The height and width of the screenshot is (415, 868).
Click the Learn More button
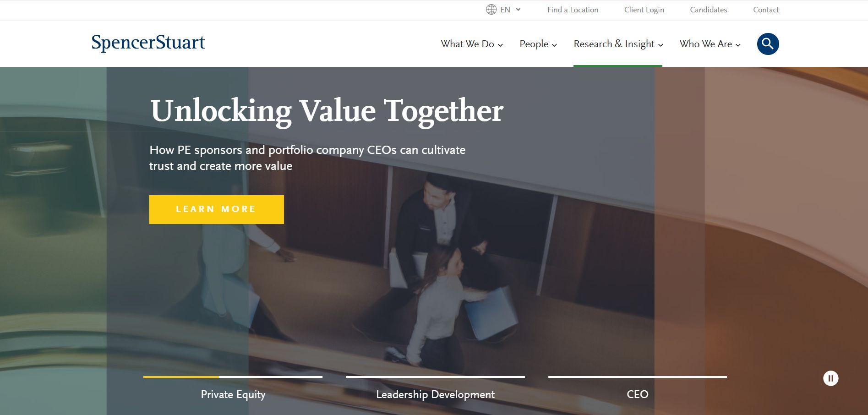216,209
